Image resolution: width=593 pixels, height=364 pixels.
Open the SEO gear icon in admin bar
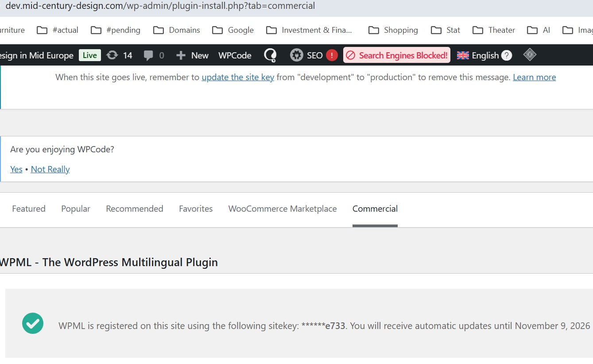296,55
